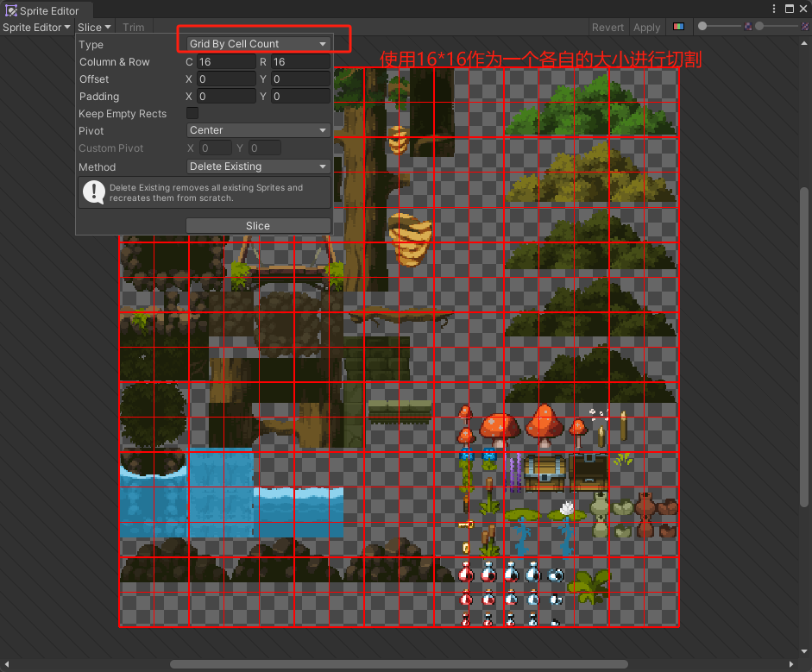Adjust the alpha channel slider handle
The width and height of the screenshot is (812, 672).
click(x=702, y=26)
